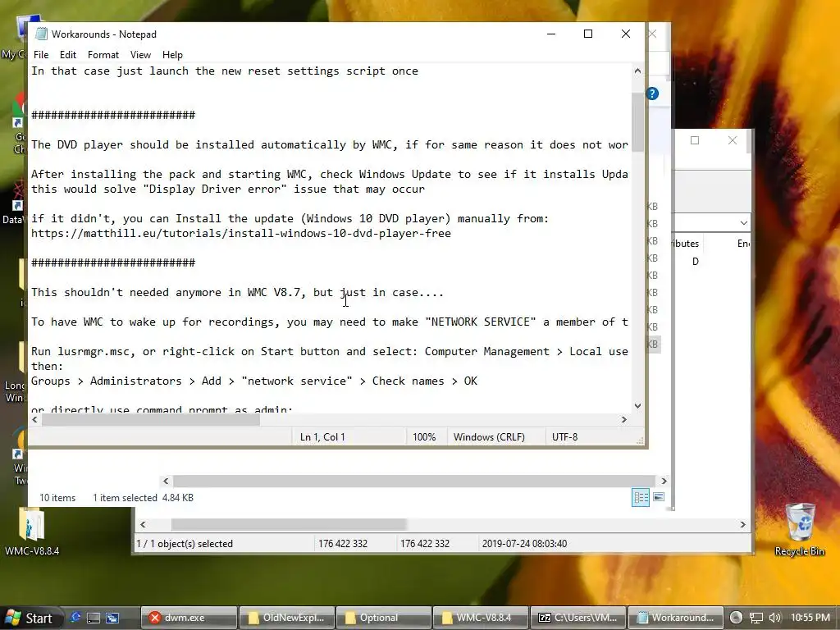Viewport: 840px width, 630px height.
Task: Click '10 items' Explorer status text
Action: [57, 498]
